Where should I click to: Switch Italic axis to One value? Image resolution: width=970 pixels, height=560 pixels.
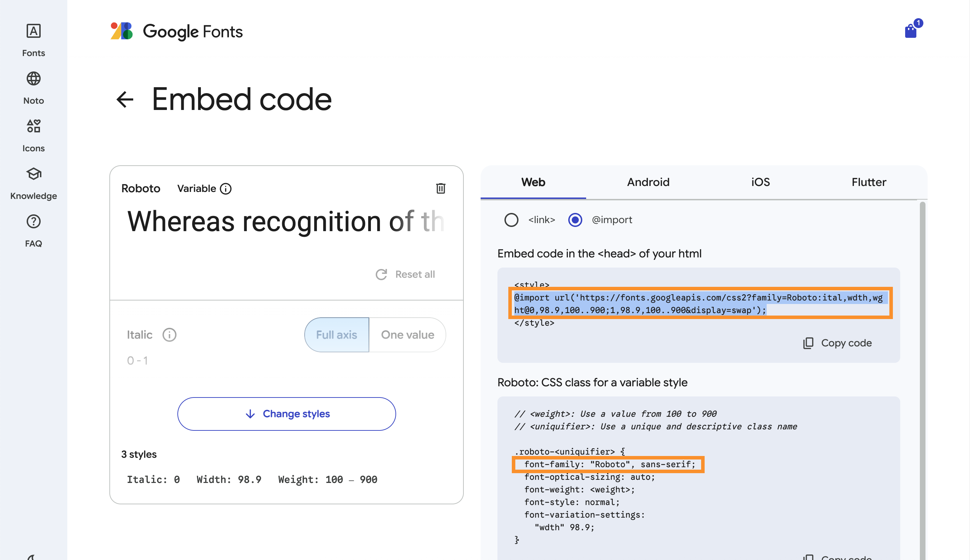407,335
